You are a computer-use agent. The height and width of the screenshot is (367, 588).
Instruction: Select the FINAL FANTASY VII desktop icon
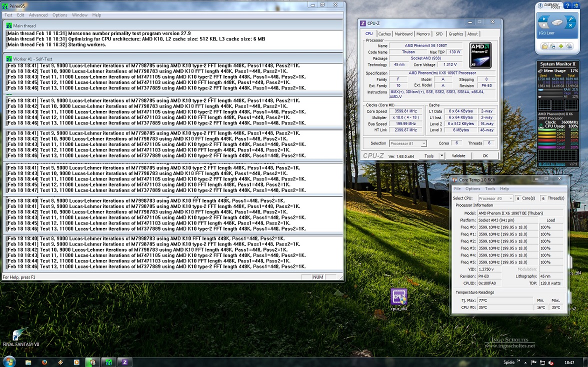pyautogui.click(x=21, y=337)
